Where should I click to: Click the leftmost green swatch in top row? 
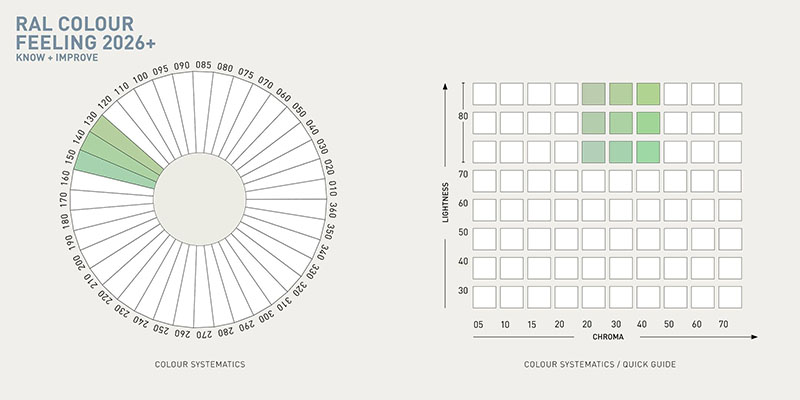[x=593, y=94]
